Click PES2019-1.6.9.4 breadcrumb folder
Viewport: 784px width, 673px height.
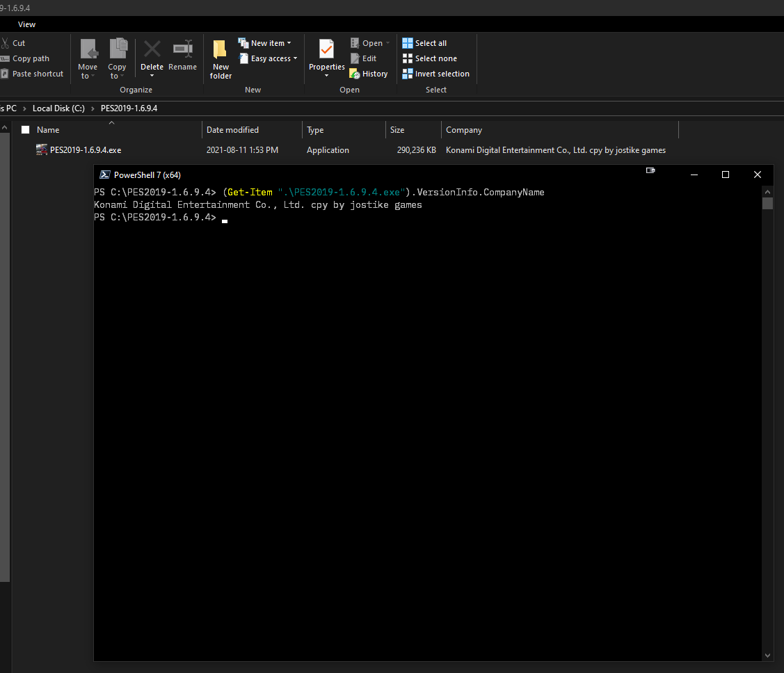click(129, 108)
